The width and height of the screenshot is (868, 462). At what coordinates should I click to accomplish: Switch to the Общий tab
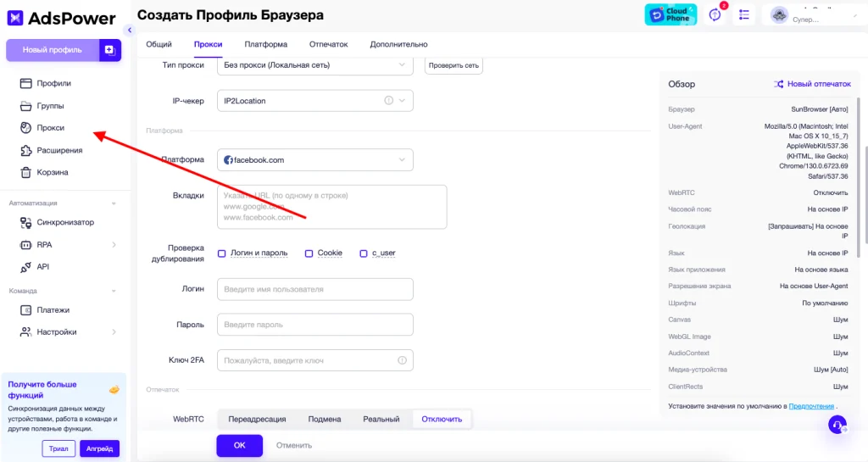point(159,44)
